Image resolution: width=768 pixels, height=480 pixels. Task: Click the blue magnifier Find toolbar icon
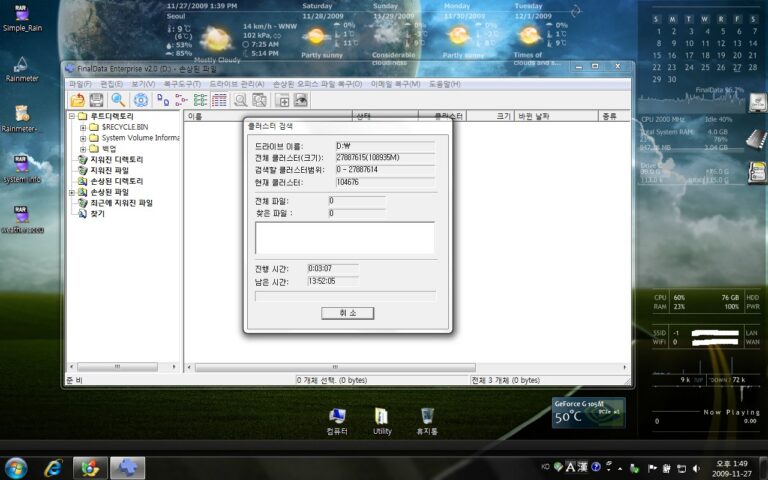click(118, 100)
